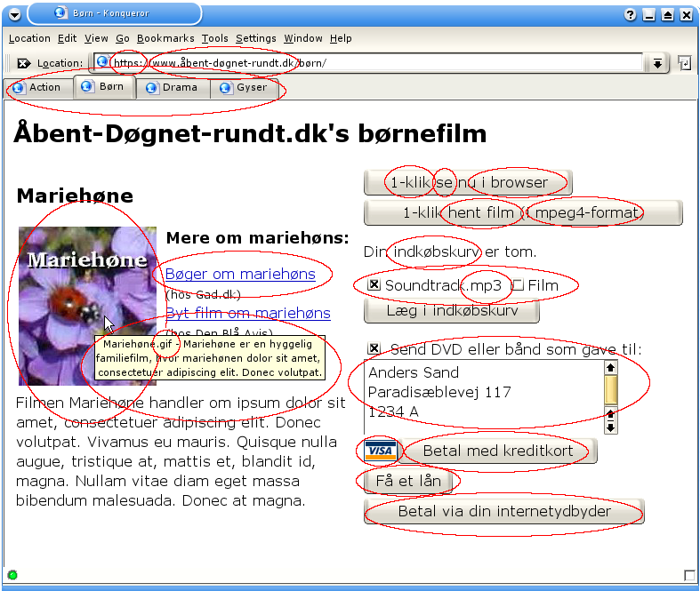Click the Mariehøne flower cover image
This screenshot has height=591, width=700.
click(x=87, y=306)
